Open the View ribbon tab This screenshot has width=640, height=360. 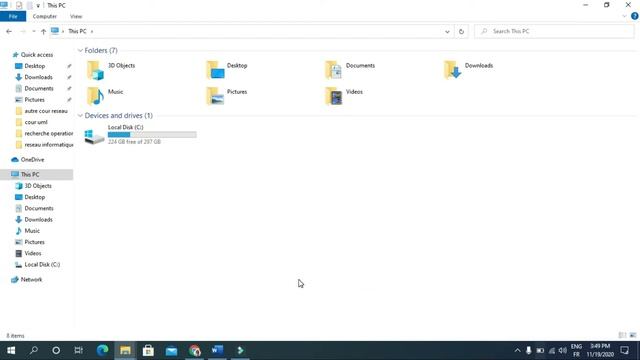point(76,16)
